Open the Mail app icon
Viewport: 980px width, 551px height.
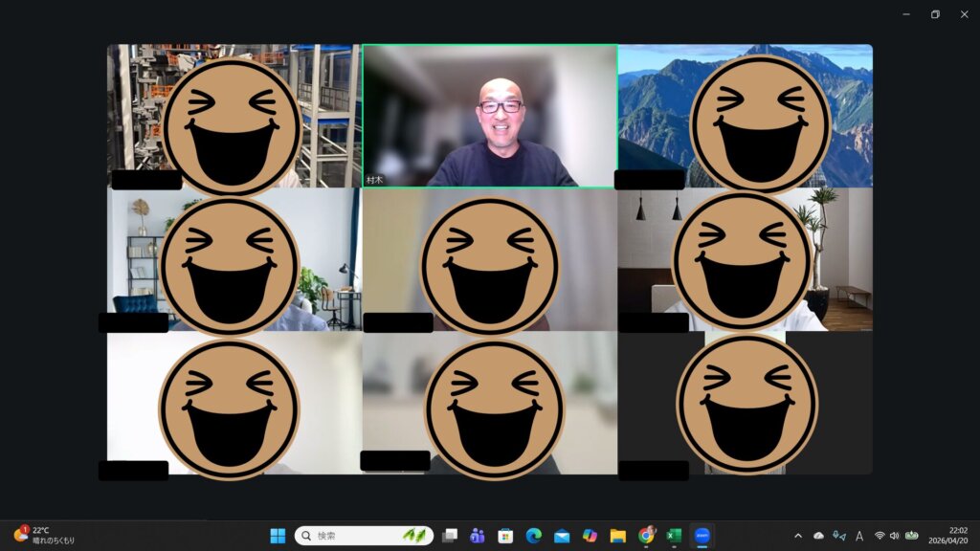click(x=562, y=536)
